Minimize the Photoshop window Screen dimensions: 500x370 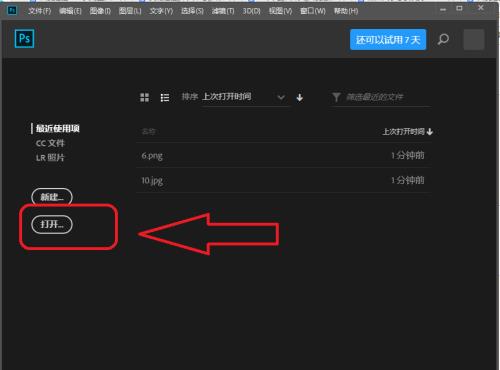coord(443,9)
